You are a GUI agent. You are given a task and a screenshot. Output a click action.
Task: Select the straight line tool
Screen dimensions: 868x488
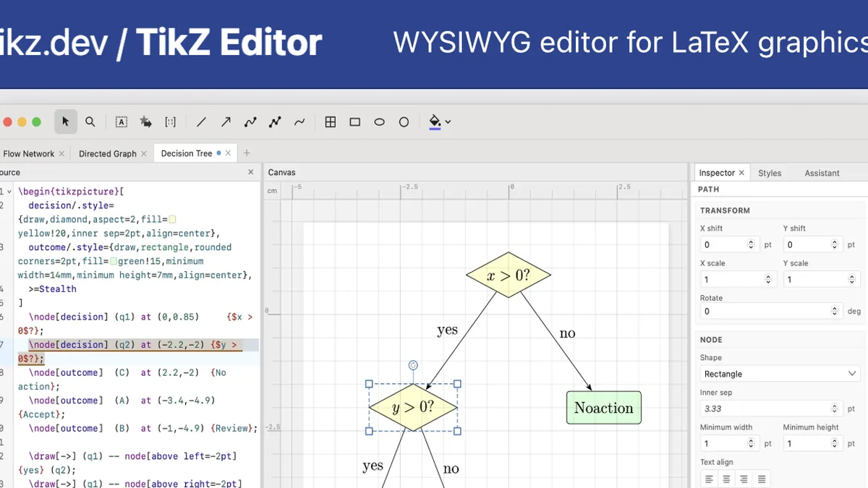(202, 122)
